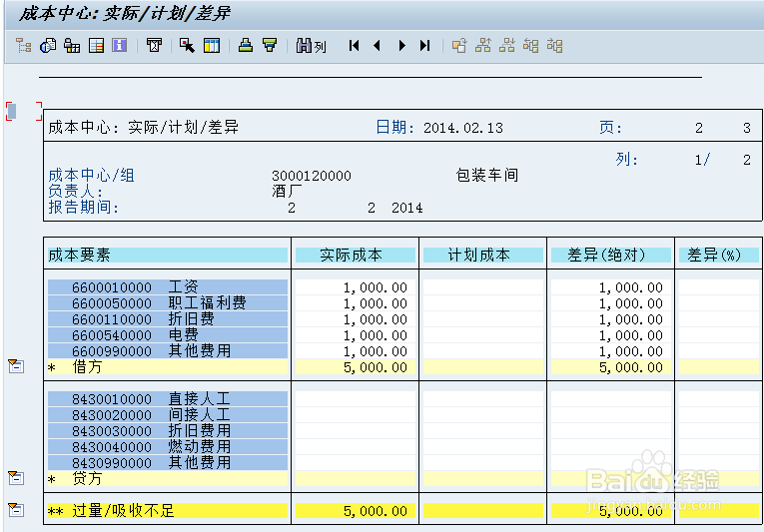Go to next column arrow

click(x=402, y=46)
